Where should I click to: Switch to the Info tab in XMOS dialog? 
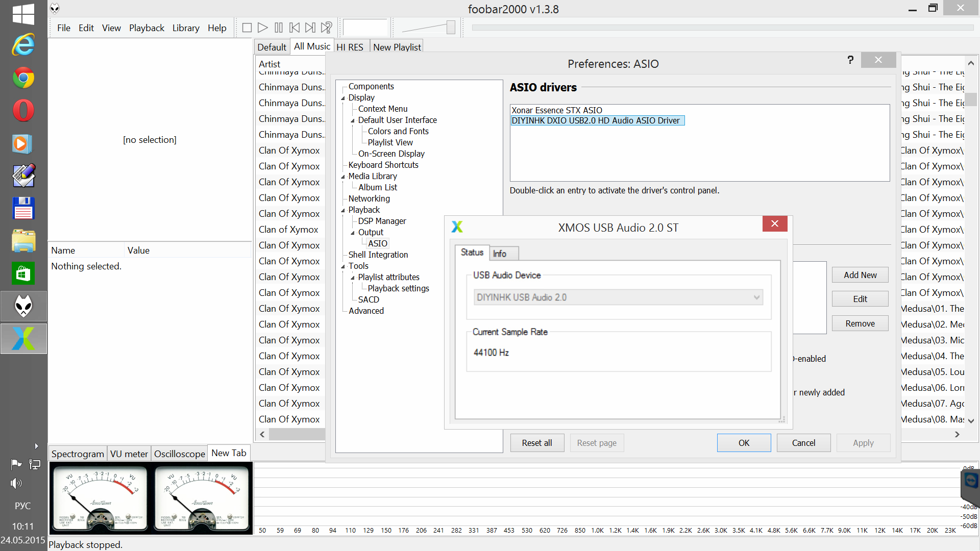click(x=503, y=254)
